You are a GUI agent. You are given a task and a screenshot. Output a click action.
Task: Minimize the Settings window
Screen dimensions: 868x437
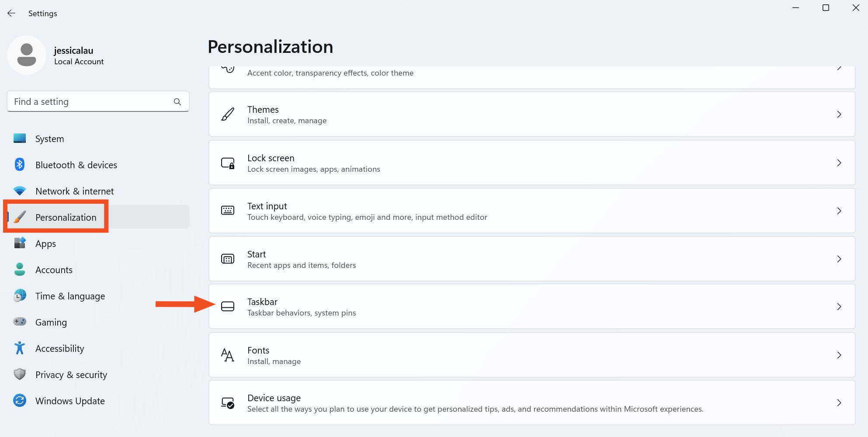click(795, 8)
